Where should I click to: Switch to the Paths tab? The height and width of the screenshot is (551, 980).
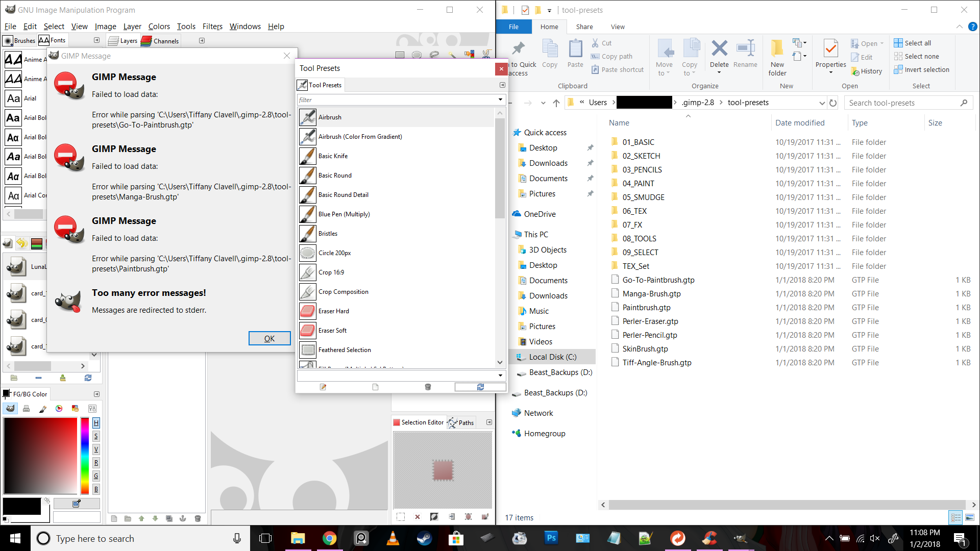tap(461, 422)
